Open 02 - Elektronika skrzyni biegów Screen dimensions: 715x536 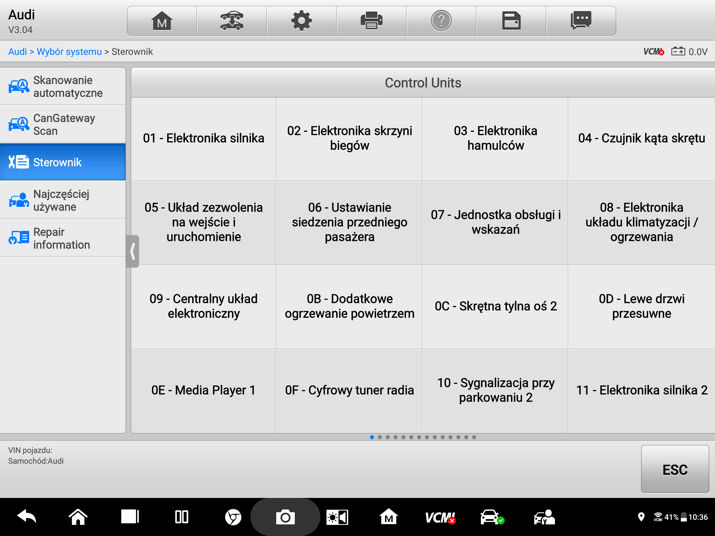[349, 138]
